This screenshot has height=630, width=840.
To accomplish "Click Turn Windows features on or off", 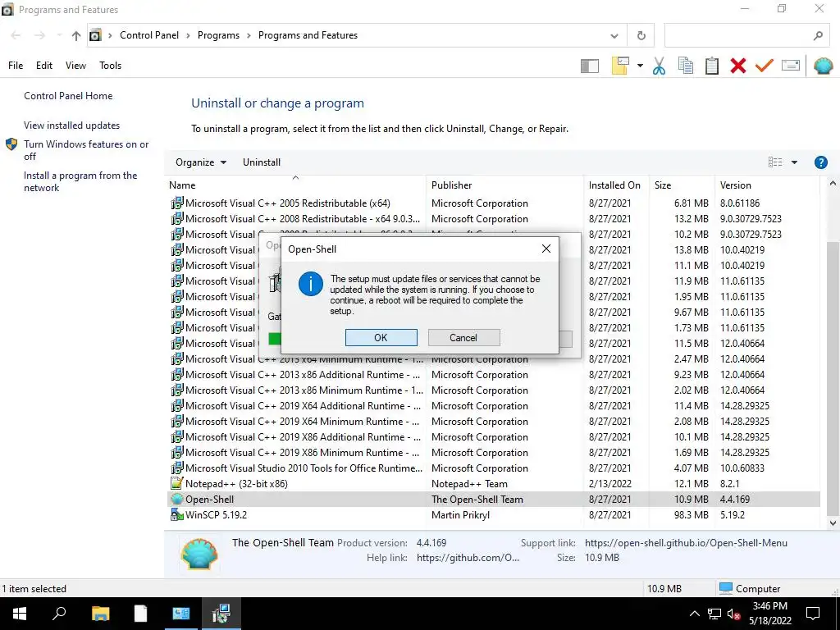I will click(x=86, y=150).
